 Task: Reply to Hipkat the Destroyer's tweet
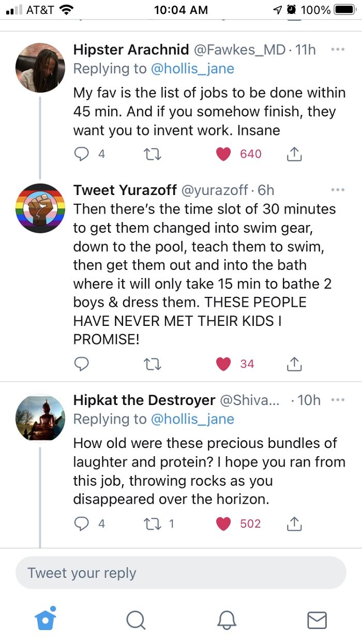[82, 523]
